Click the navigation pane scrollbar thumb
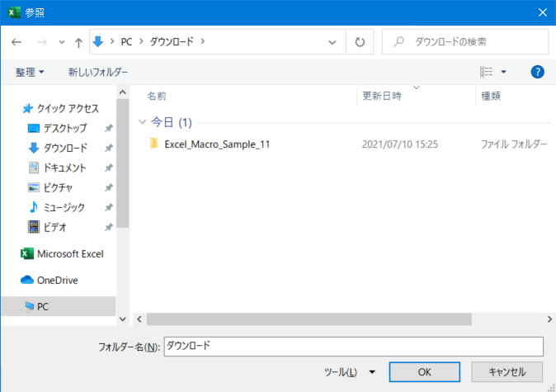The image size is (556, 392). point(123,163)
